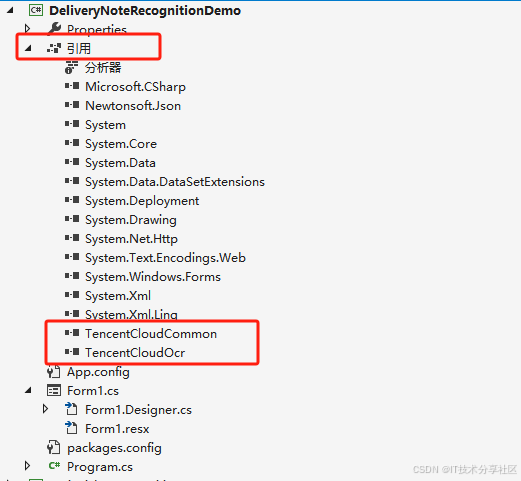This screenshot has width=521, height=481.
Task: Click the references icon next to 引用
Action: (x=54, y=48)
